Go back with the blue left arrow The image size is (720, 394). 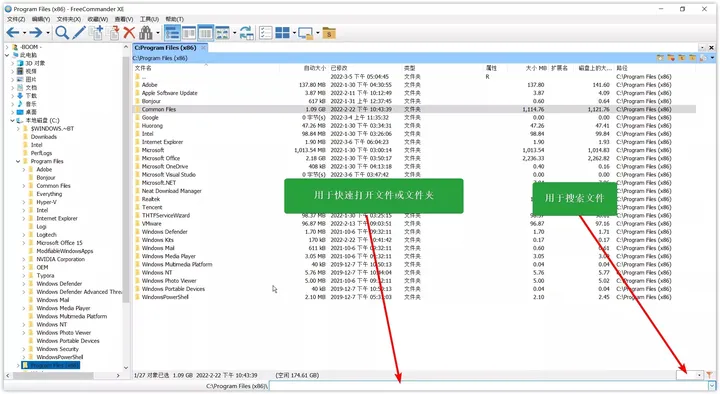(13, 33)
